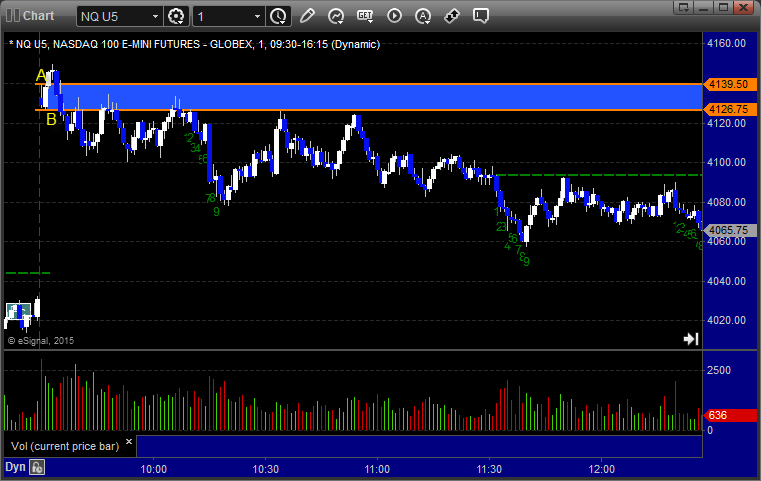This screenshot has height=481, width=761.
Task: Click the bar replay play icon
Action: (394, 16)
